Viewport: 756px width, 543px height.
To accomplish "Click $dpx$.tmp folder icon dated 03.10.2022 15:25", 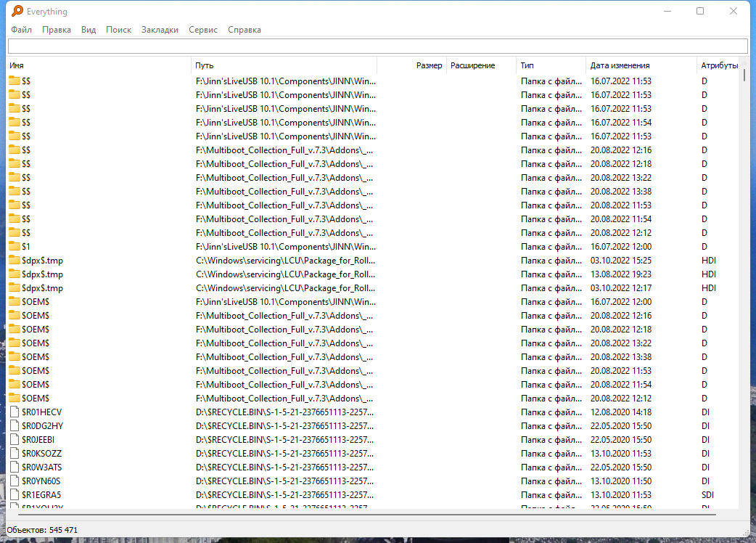I will 15,261.
